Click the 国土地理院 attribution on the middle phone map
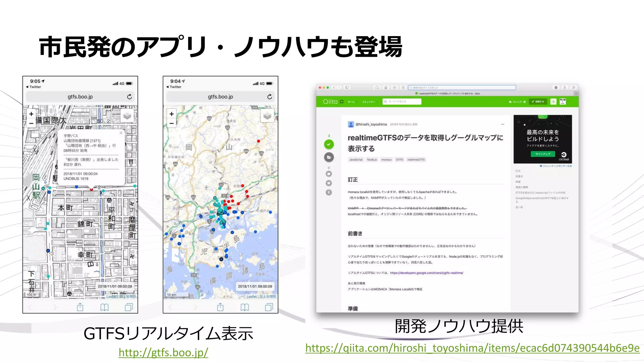Screen dimensions: 644x362 [268, 296]
